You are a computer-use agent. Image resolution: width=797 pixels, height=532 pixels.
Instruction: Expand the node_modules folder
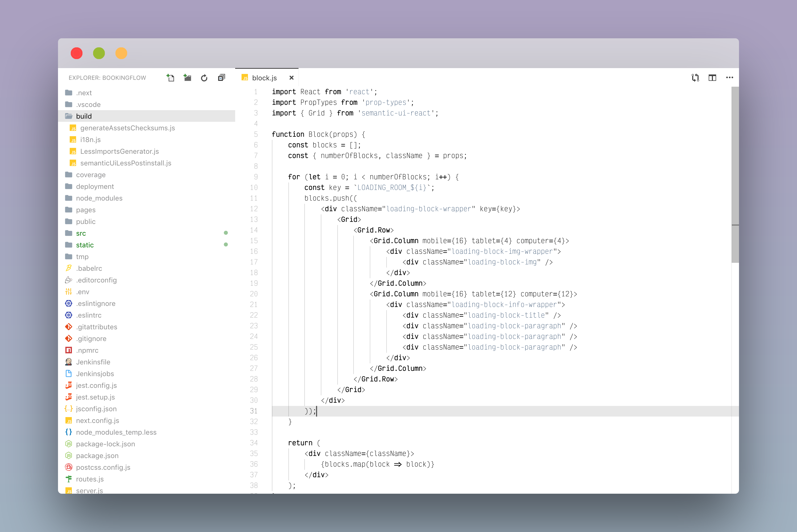(x=99, y=198)
